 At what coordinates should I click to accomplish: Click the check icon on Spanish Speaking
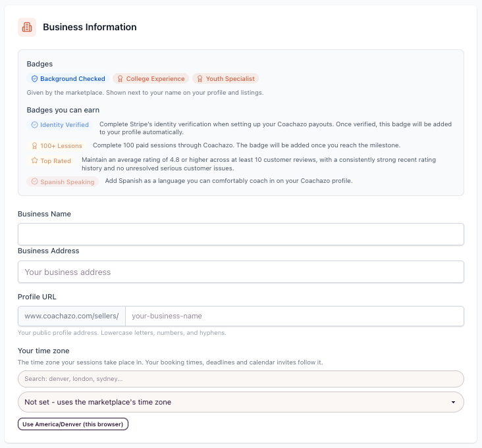click(34, 182)
